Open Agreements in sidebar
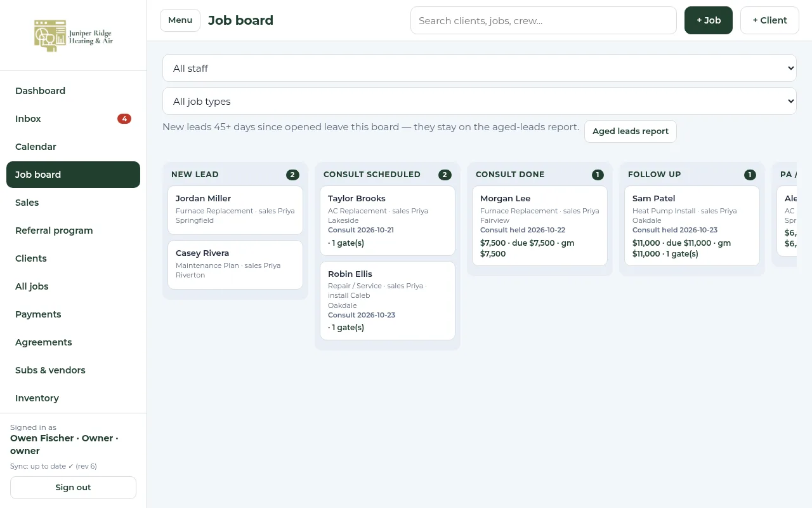The height and width of the screenshot is (508, 812). pyautogui.click(x=73, y=342)
